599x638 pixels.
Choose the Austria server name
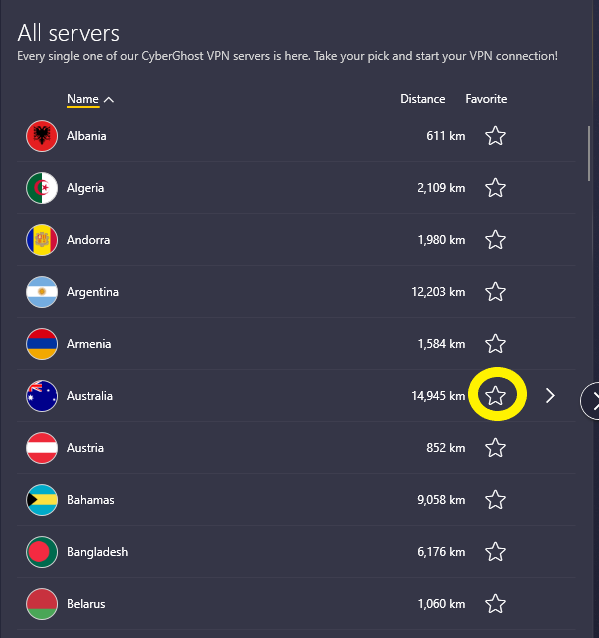[x=85, y=448]
